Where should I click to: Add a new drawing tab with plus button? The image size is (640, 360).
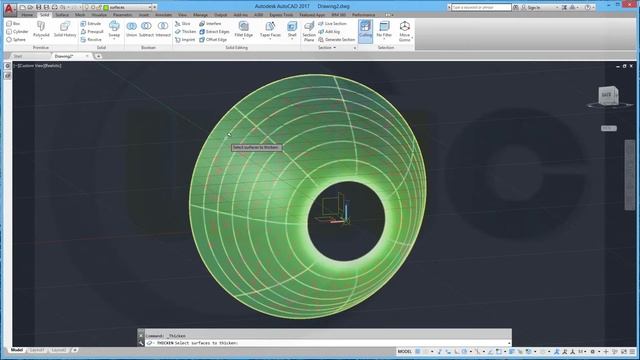point(98,56)
